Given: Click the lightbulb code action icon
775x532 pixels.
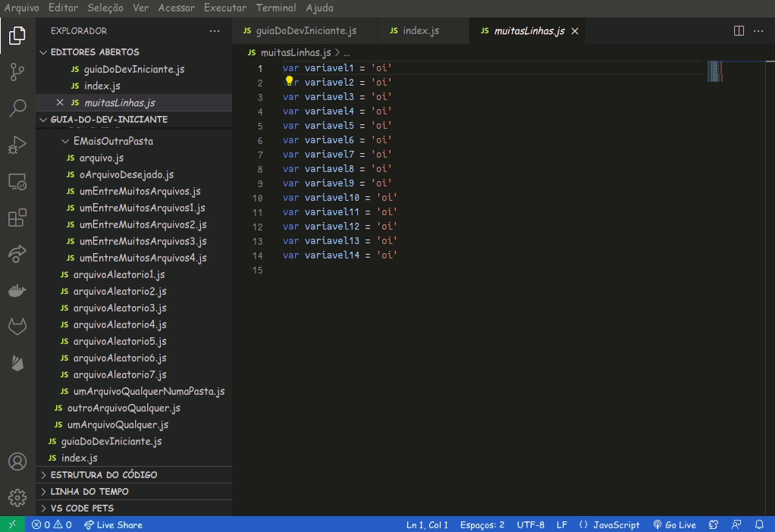Looking at the screenshot, I should [x=289, y=81].
